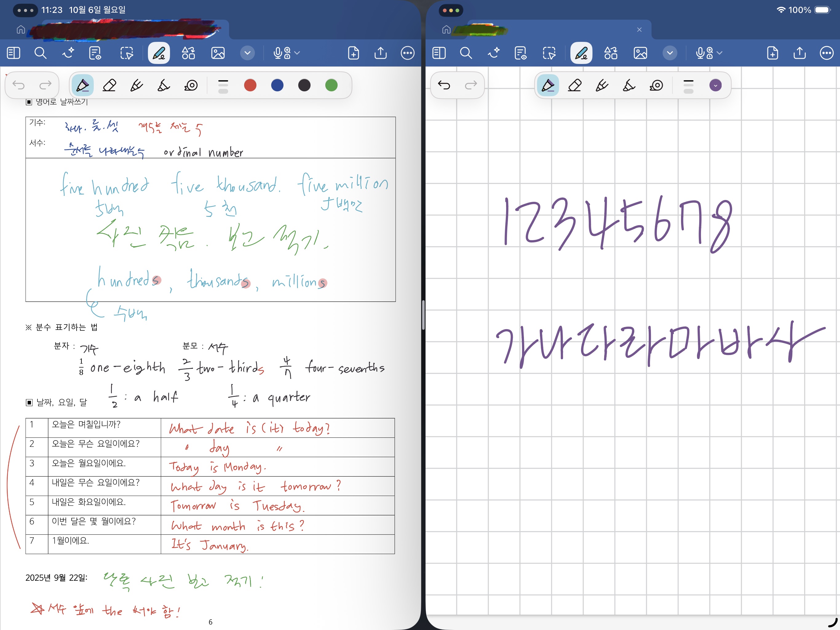Expand the audio recording options in the left window
This screenshot has width=840, height=630.
[297, 53]
